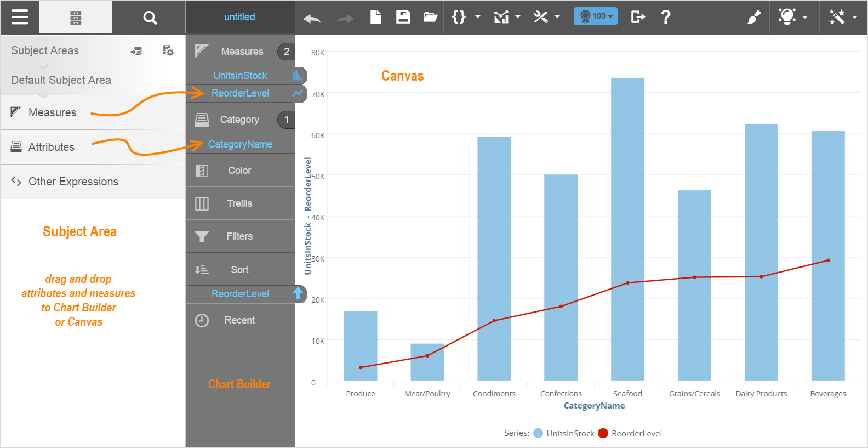Click the undo arrow icon
868x448 pixels.
click(312, 19)
